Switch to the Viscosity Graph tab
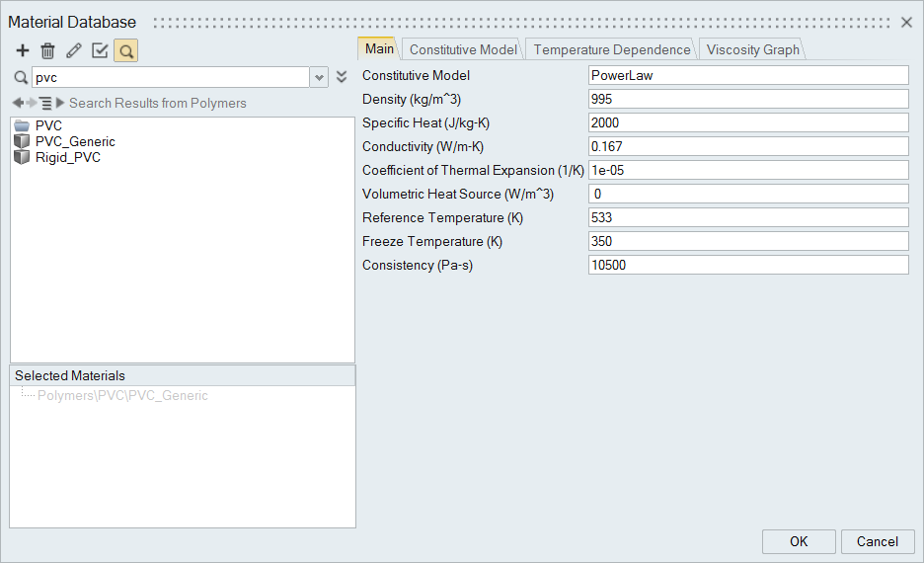The height and width of the screenshot is (563, 924). (x=752, y=49)
